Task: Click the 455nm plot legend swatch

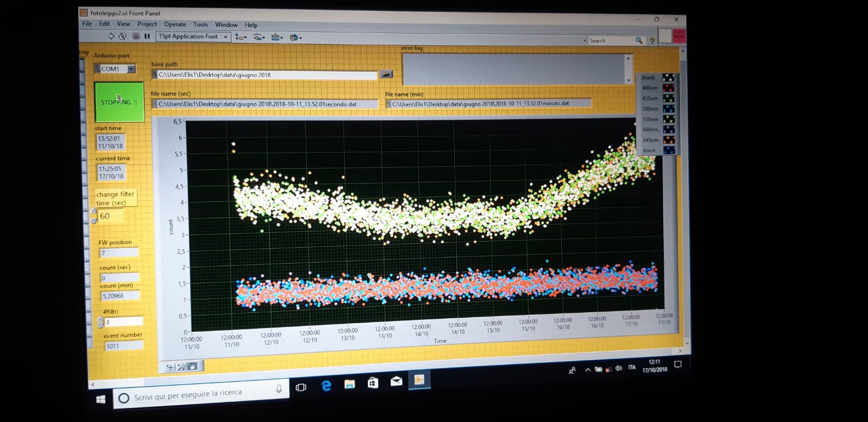Action: click(668, 98)
